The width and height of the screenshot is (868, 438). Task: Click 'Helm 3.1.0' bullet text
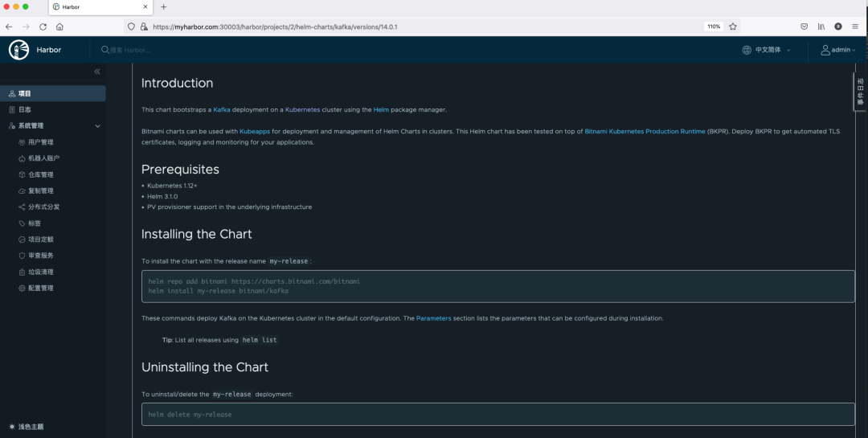click(x=162, y=197)
